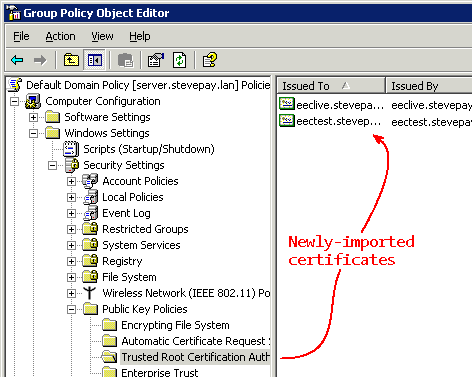Viewport: 472px width, 377px height.
Task: Select Trusted Root Certification Authorities tree item
Action: pyautogui.click(x=195, y=357)
